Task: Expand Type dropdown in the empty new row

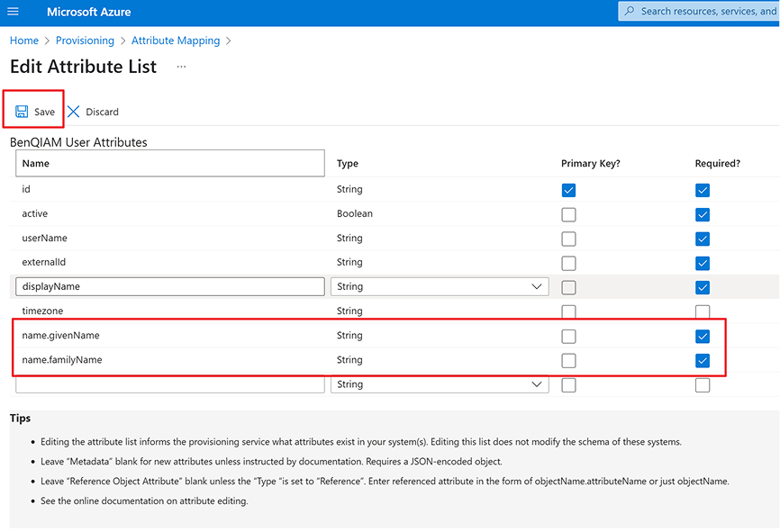Action: click(x=440, y=384)
